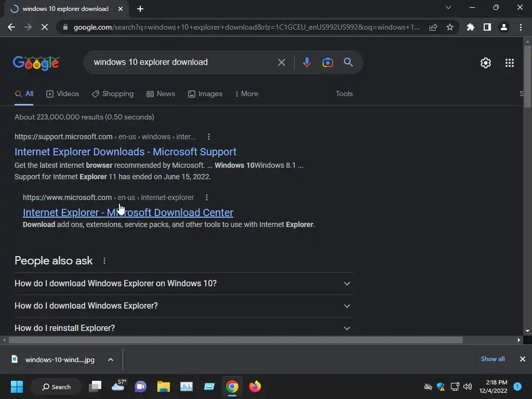Expand How do I download Windows Explorer? question
The image size is (532, 399).
click(x=183, y=306)
